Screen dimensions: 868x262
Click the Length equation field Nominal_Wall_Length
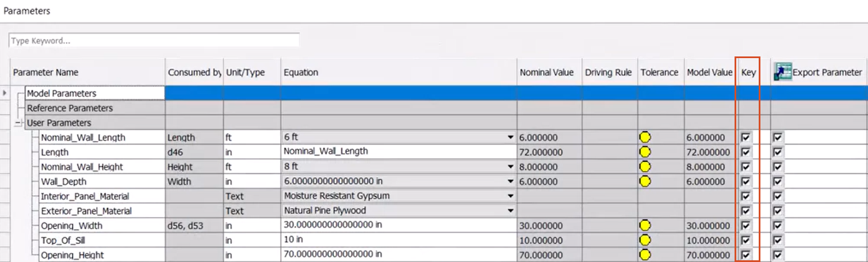pos(399,152)
